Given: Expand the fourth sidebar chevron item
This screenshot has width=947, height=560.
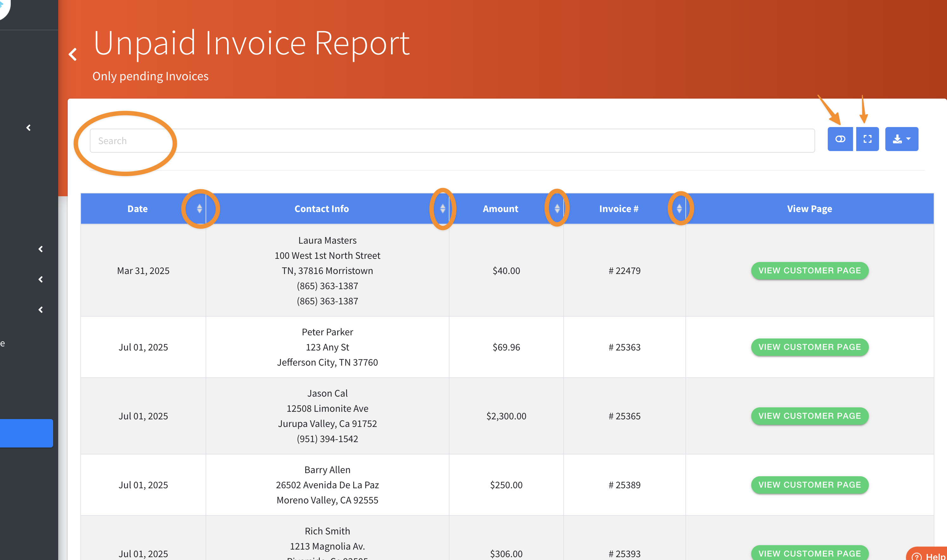Looking at the screenshot, I should [x=41, y=310].
